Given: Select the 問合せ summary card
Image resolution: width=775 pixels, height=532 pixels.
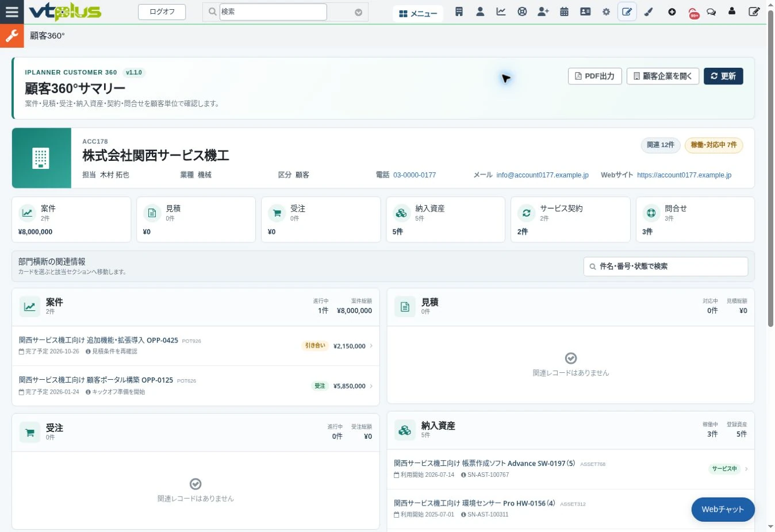Looking at the screenshot, I should 695,219.
